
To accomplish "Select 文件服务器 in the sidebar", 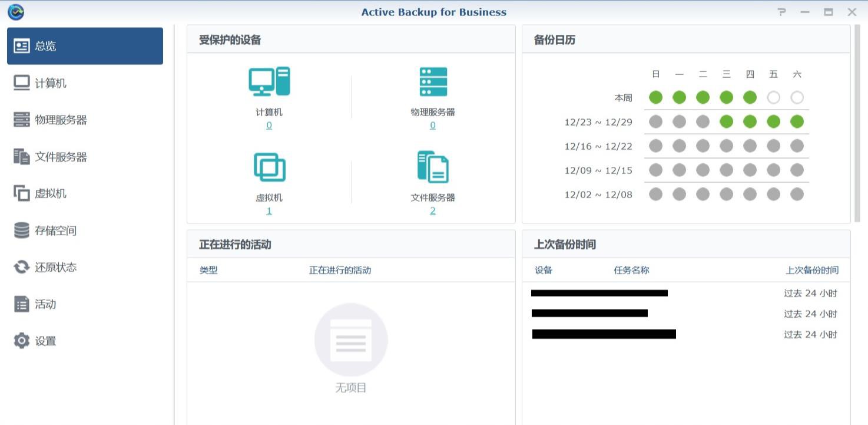I will click(85, 157).
